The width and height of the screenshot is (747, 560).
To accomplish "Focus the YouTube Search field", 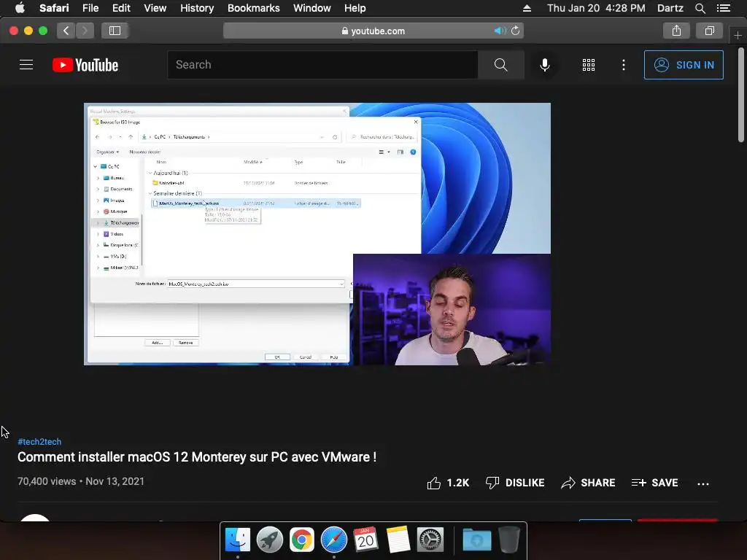I will (x=322, y=65).
